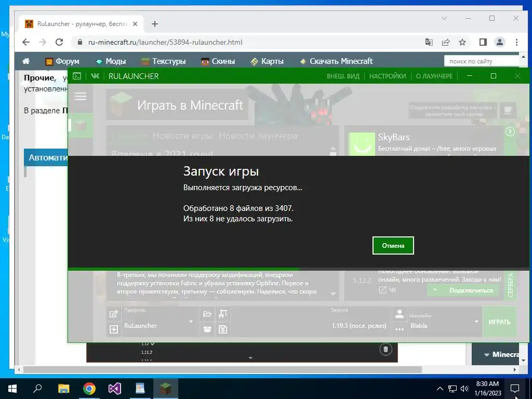Open Windows notification center

515,389
